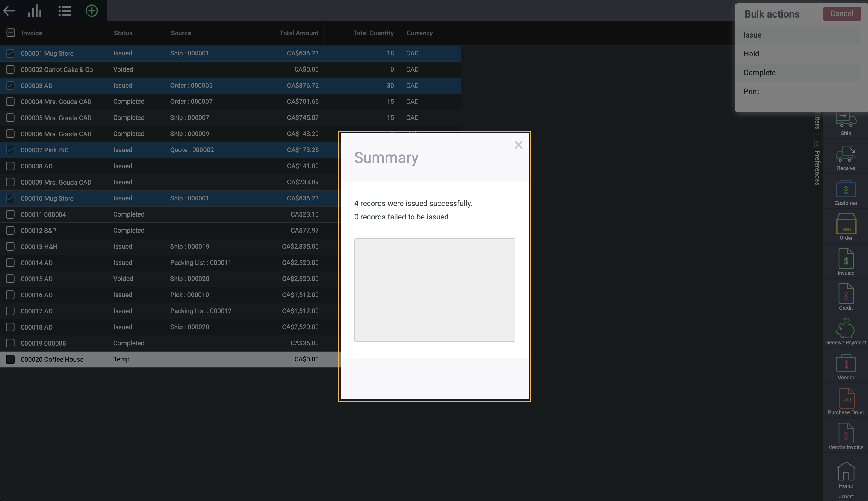The width and height of the screenshot is (868, 501).
Task: Uncheck invoice 000001 Mug Store checkbox
Action: (x=10, y=53)
